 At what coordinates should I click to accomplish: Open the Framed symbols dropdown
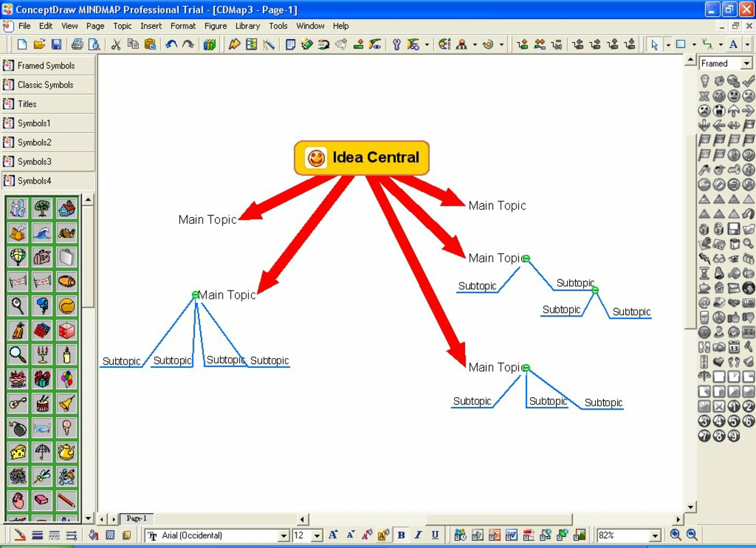click(x=746, y=63)
